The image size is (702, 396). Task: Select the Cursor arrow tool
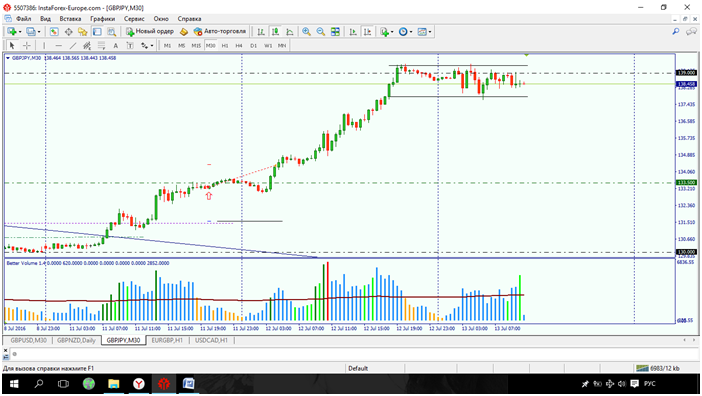click(12, 45)
